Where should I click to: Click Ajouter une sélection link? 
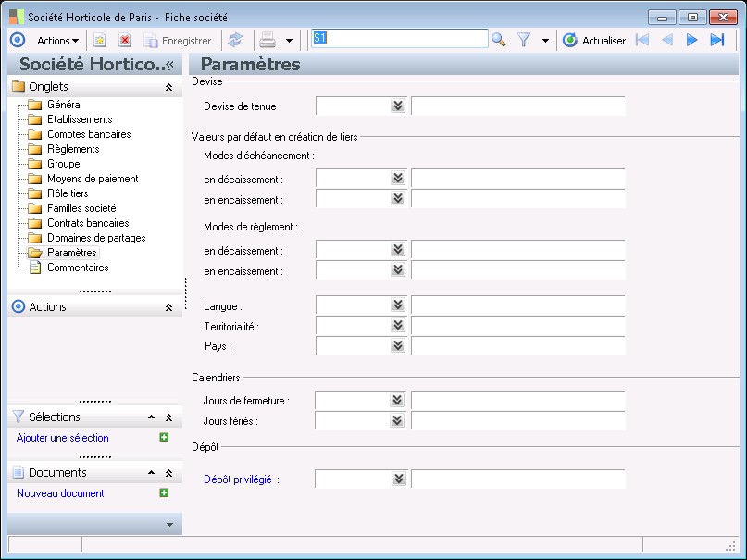click(x=62, y=438)
